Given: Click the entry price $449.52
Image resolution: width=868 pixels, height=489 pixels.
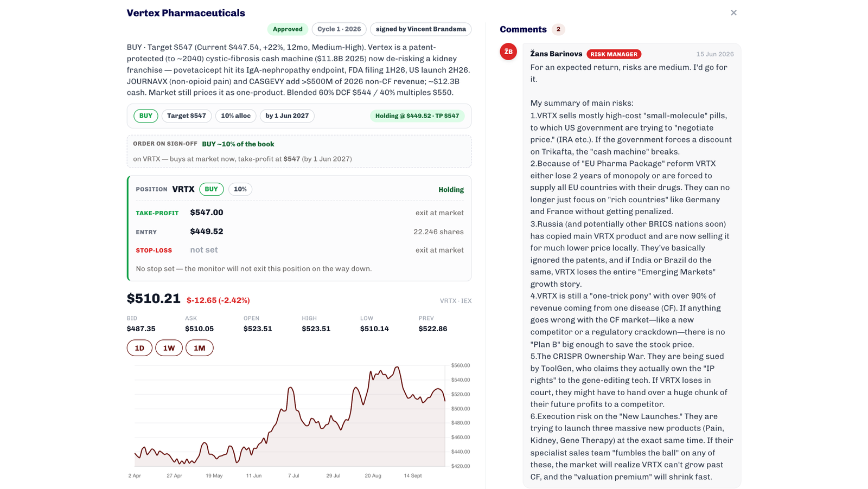Looking at the screenshot, I should point(207,231).
